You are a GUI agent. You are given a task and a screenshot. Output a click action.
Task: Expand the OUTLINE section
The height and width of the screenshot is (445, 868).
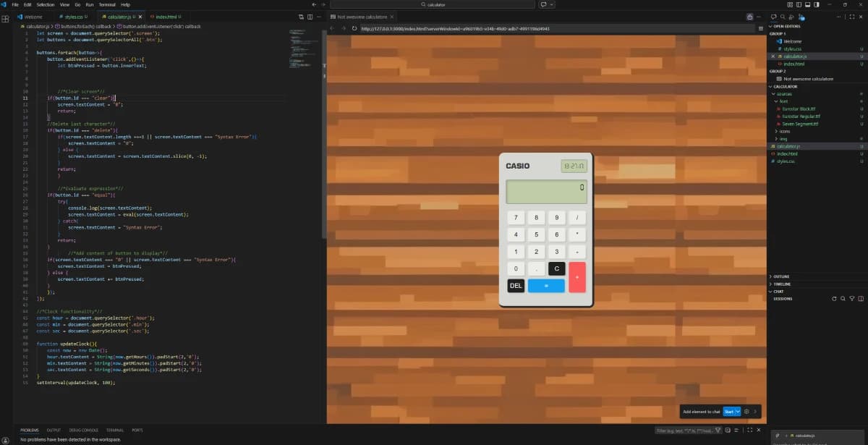(x=817, y=276)
